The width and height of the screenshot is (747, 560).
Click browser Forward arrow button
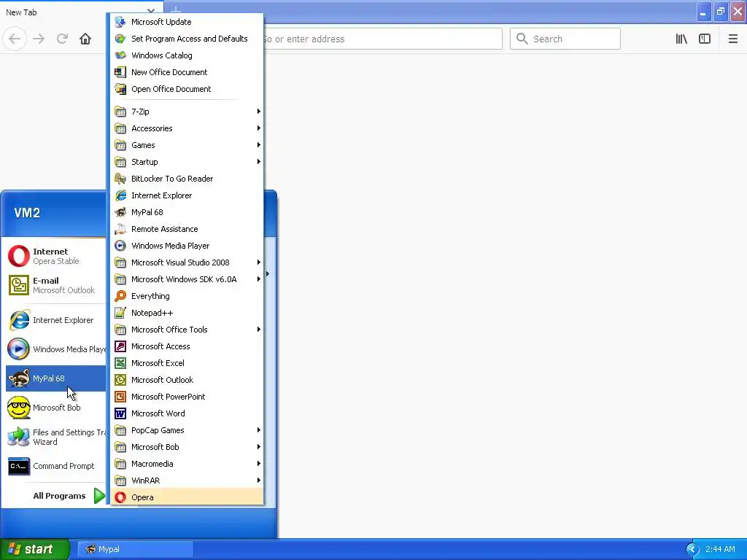tap(39, 39)
